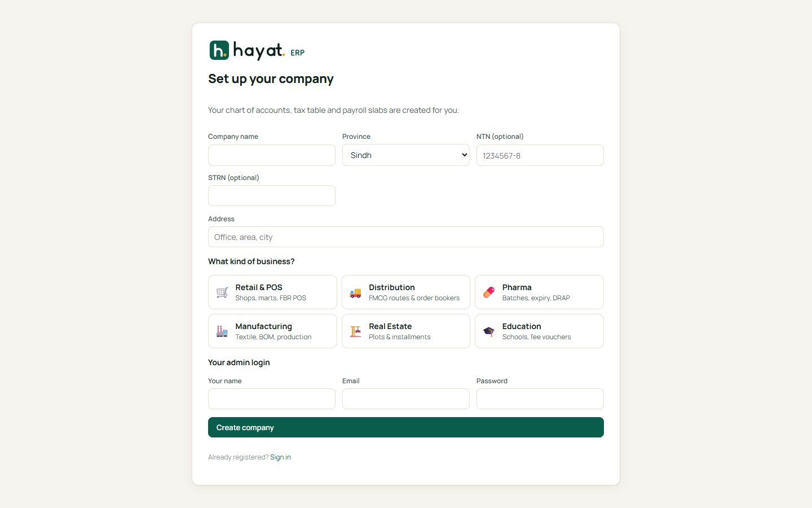Click the chart of accounts description text
The width and height of the screenshot is (812, 508).
pyautogui.click(x=334, y=110)
